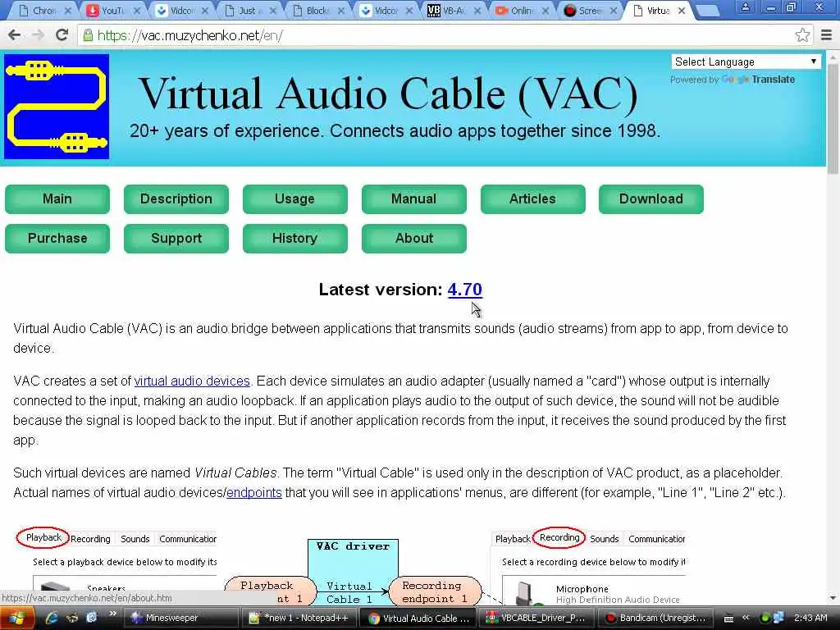Open the Usage page
840x630 pixels.
point(294,199)
